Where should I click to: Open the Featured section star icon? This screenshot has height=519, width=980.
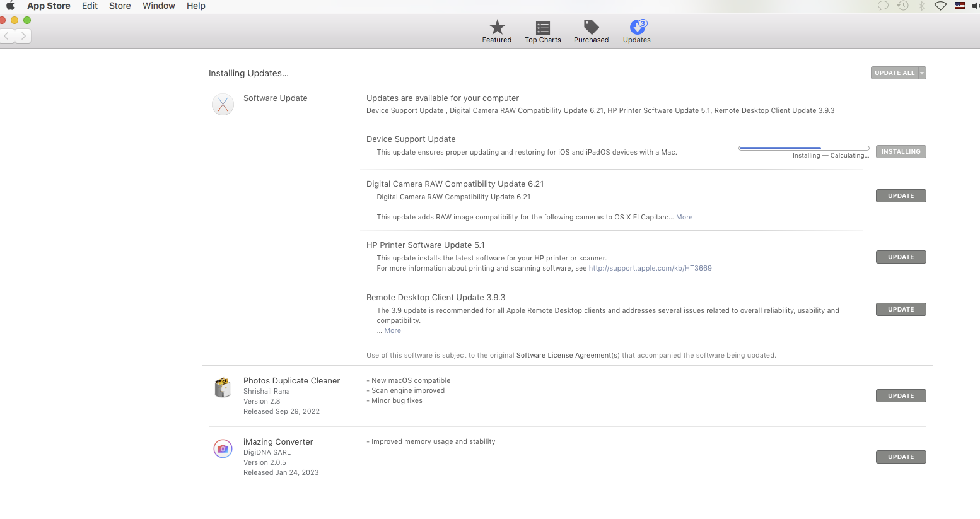coord(497,27)
